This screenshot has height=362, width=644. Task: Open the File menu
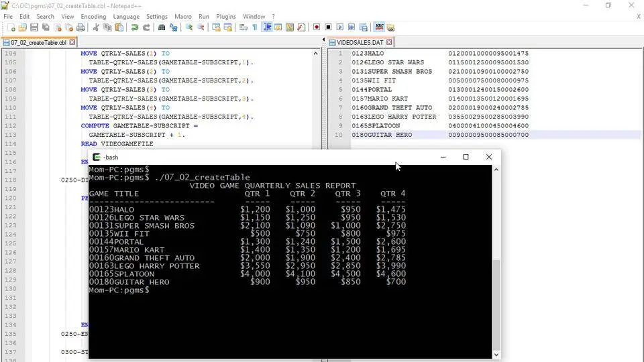8,16
